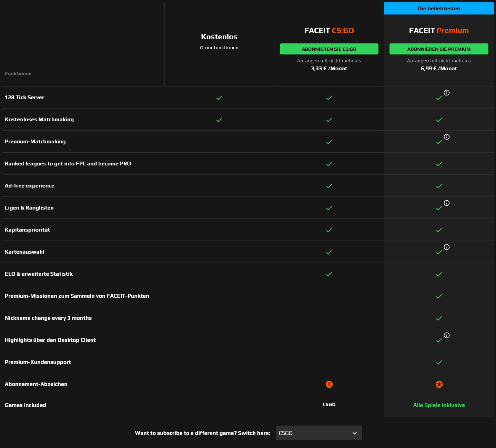Click the 128 Tick Server feature label
Viewport: 496px width, 448px height.
pyautogui.click(x=24, y=98)
